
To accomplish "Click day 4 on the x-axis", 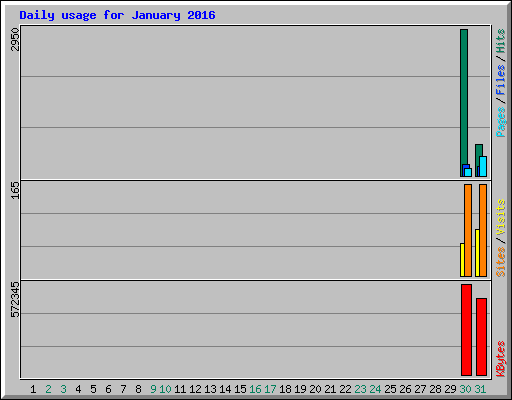I will pos(78,389).
